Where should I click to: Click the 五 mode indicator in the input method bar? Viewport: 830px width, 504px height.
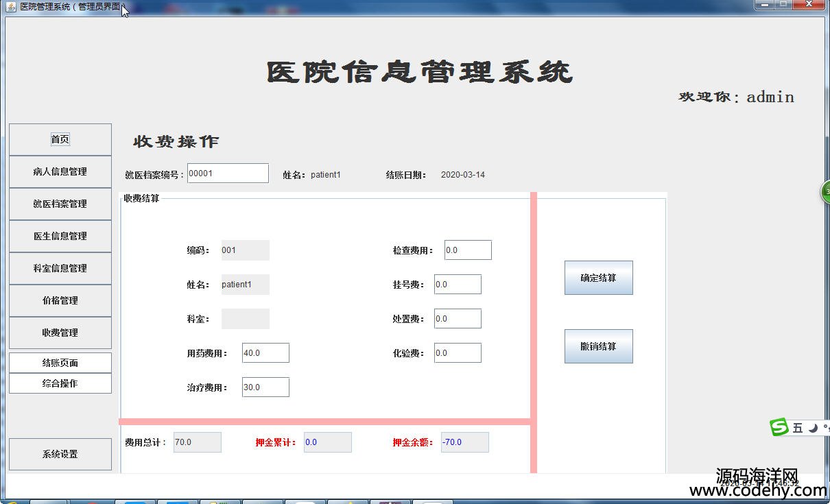point(797,428)
